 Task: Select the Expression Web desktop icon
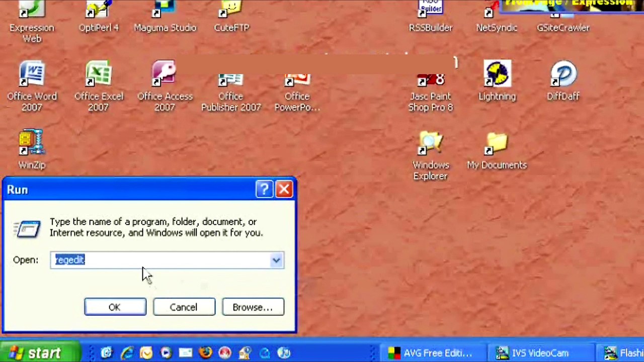pos(32,21)
